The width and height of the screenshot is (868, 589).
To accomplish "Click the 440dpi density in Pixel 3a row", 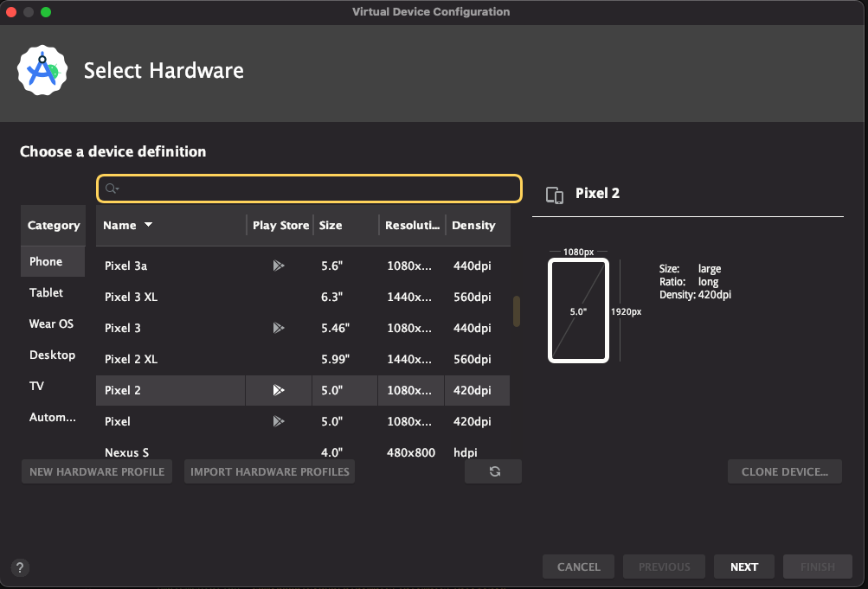I will point(472,266).
